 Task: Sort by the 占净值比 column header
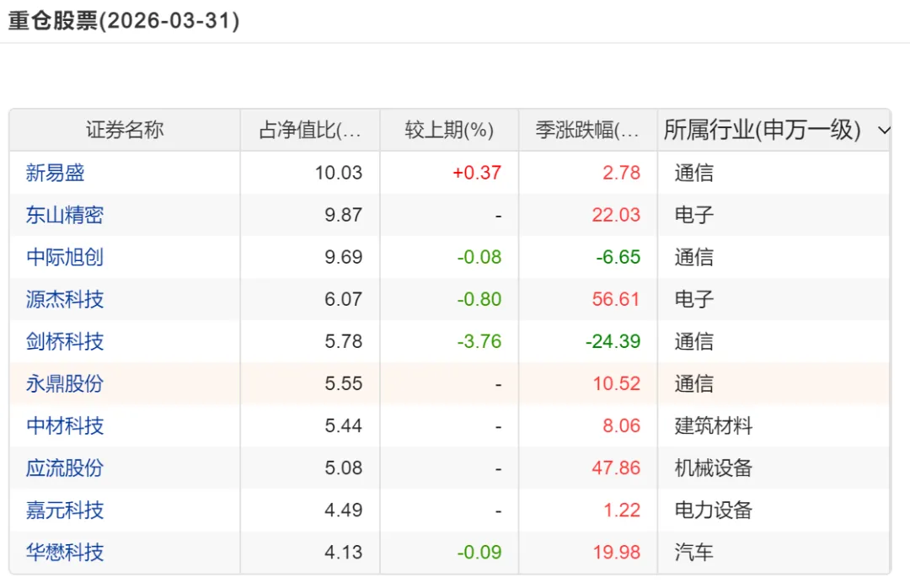click(x=310, y=130)
